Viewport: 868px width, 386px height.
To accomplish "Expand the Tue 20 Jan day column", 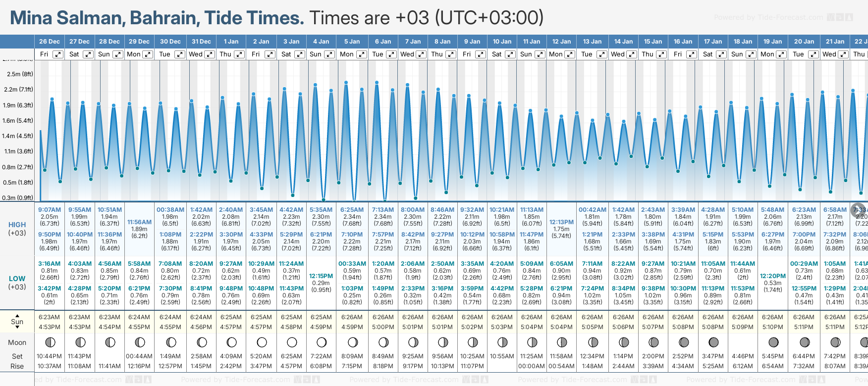I will click(814, 54).
